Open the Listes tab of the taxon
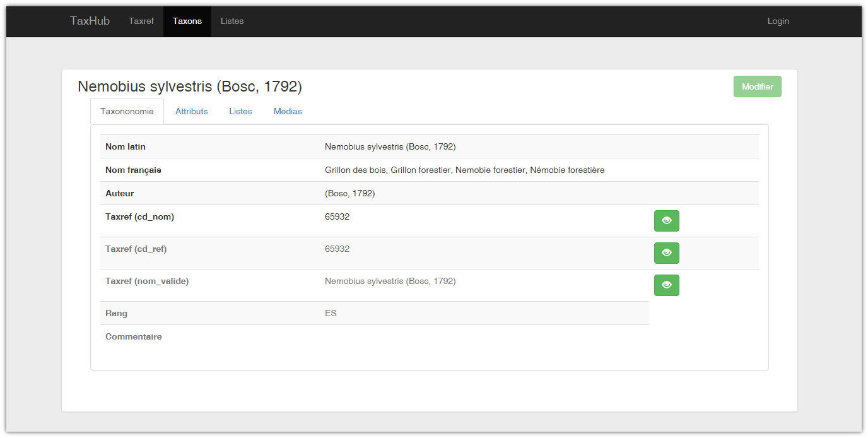Image resolution: width=868 pixels, height=438 pixels. point(240,111)
